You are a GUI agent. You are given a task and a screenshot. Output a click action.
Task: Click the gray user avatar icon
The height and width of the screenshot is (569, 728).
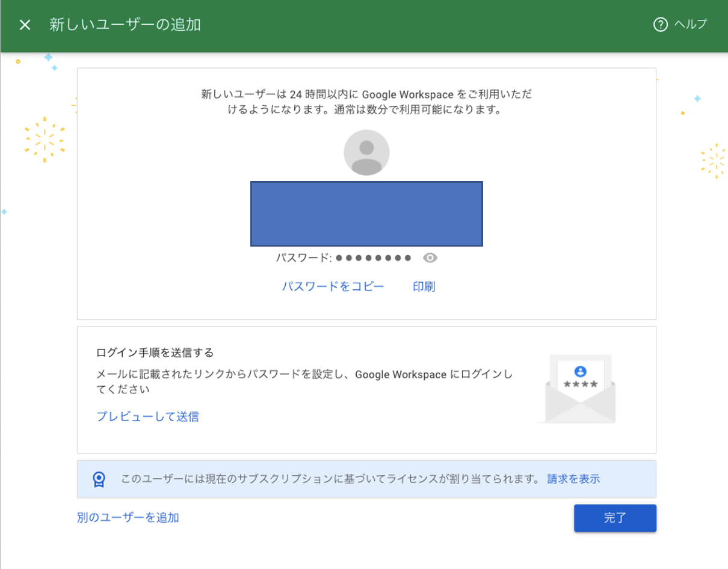click(x=366, y=153)
